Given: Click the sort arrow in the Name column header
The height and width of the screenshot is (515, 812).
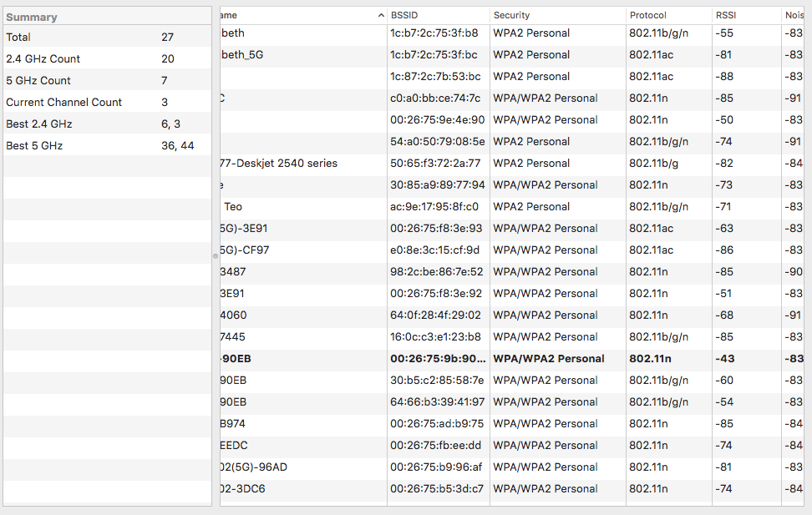Looking at the screenshot, I should click(x=381, y=16).
